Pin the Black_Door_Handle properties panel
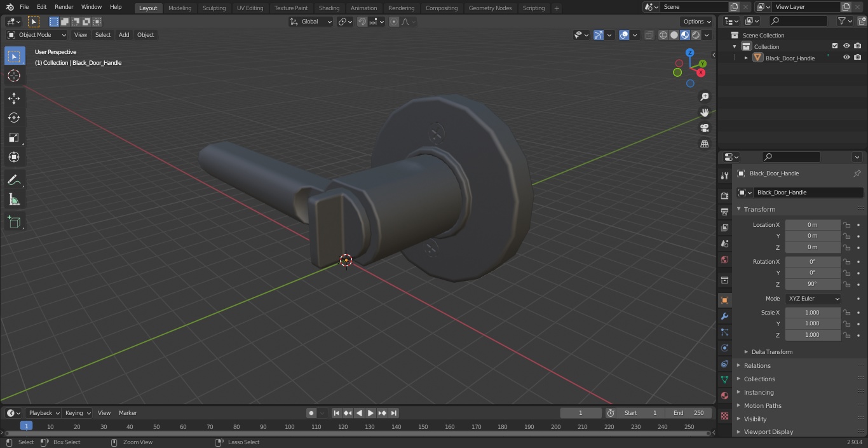Viewport: 868px width, 448px height. click(x=857, y=173)
